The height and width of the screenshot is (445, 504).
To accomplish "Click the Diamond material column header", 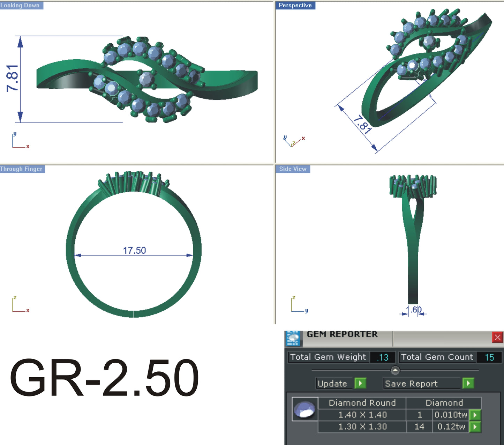I will (444, 403).
